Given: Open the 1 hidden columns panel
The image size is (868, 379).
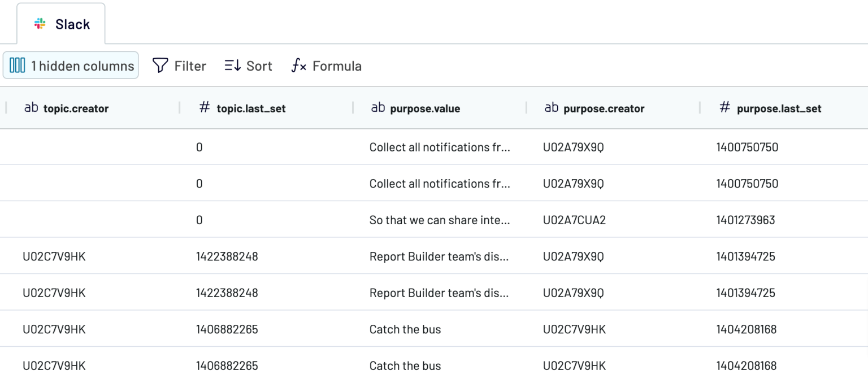Looking at the screenshot, I should (71, 66).
